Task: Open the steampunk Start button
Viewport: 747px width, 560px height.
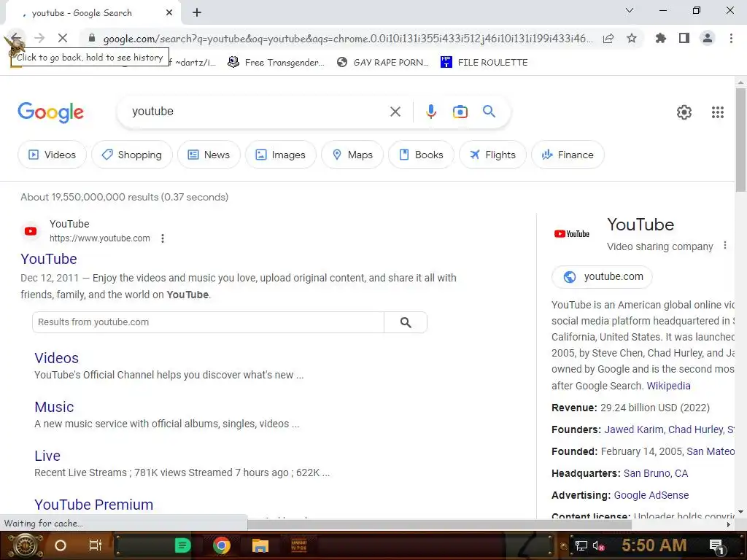Action: 24,545
